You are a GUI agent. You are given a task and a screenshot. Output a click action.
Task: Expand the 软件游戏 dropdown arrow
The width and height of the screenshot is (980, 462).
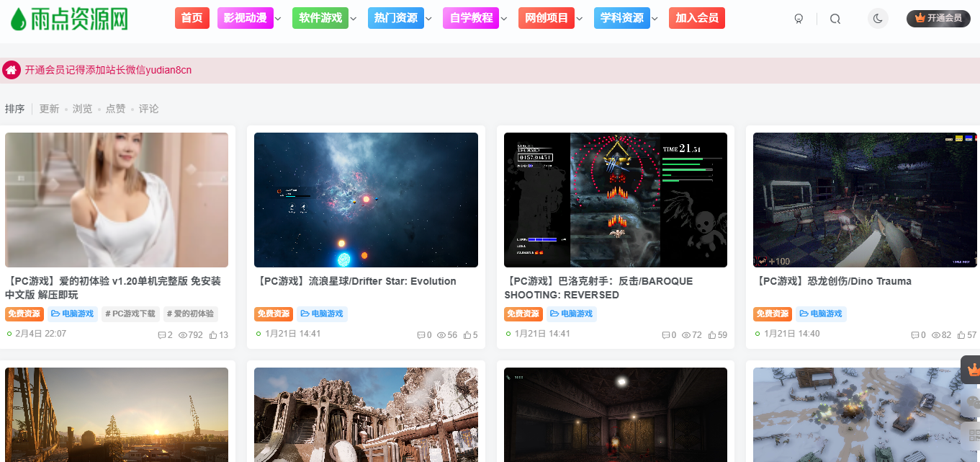point(354,19)
